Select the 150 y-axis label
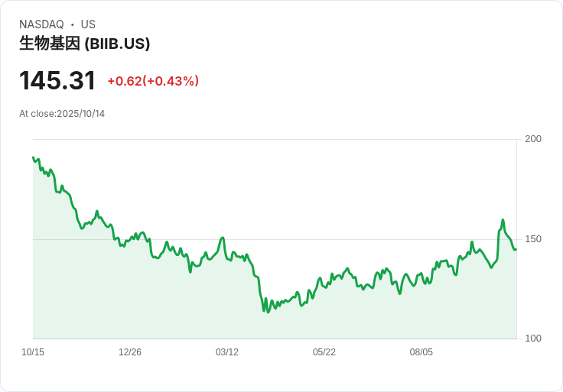Image resolution: width=563 pixels, height=392 pixels. click(533, 239)
